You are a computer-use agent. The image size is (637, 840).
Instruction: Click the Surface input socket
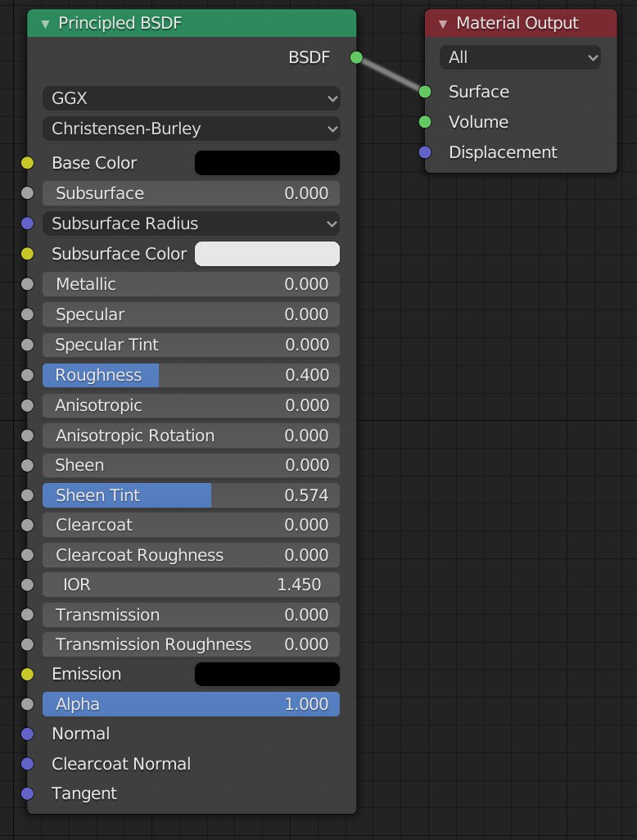pyautogui.click(x=425, y=92)
